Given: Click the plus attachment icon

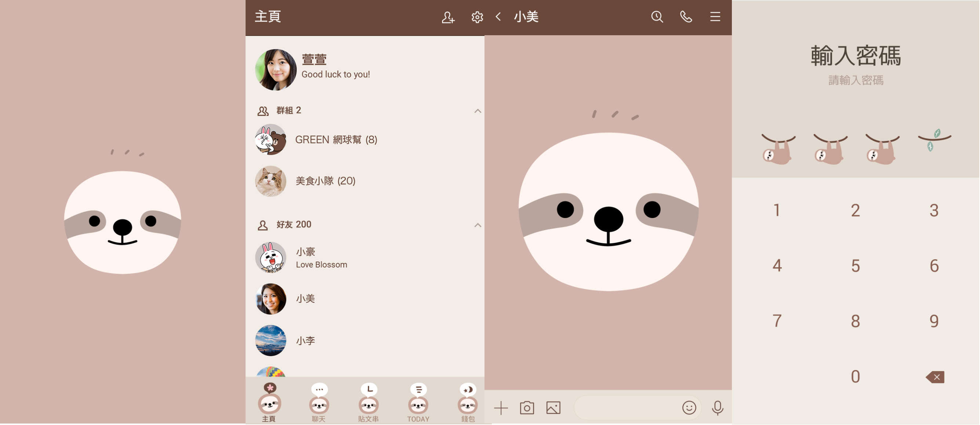Looking at the screenshot, I should coord(501,408).
